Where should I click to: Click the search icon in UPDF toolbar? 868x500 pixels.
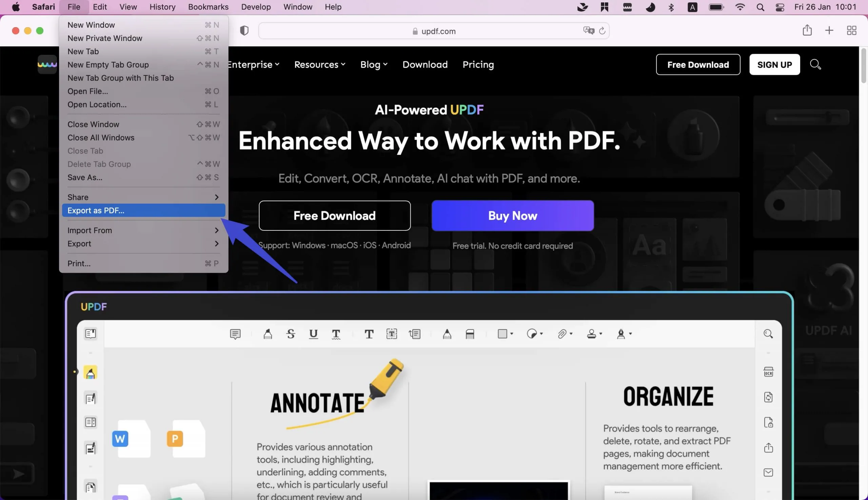(768, 333)
